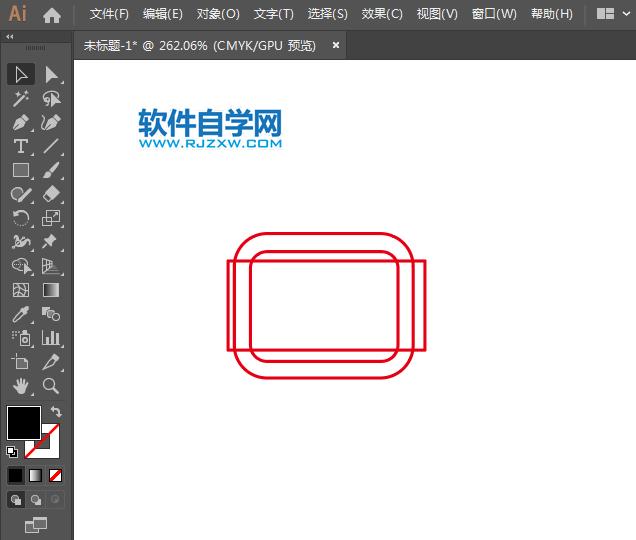Pick the Gradient tool

51,290
